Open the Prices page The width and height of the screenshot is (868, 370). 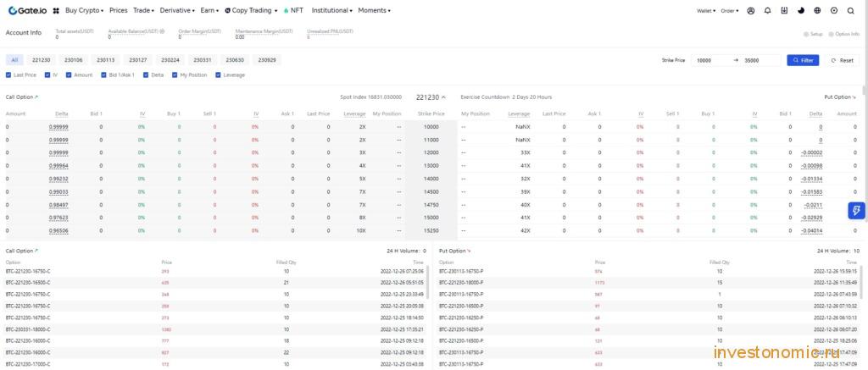point(119,10)
